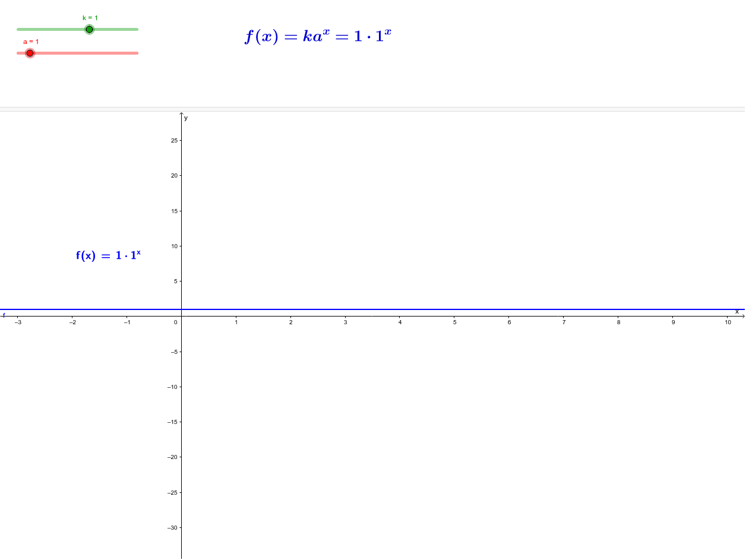Click y-axis tick value −15
This screenshot has width=746, height=560.
pos(172,422)
